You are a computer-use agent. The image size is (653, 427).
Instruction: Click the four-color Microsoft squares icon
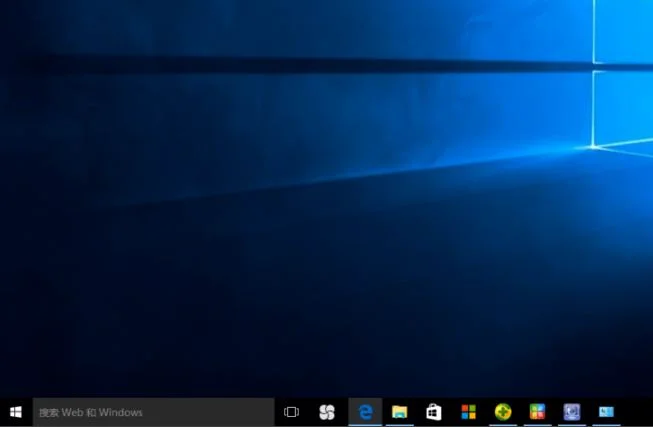tap(469, 412)
